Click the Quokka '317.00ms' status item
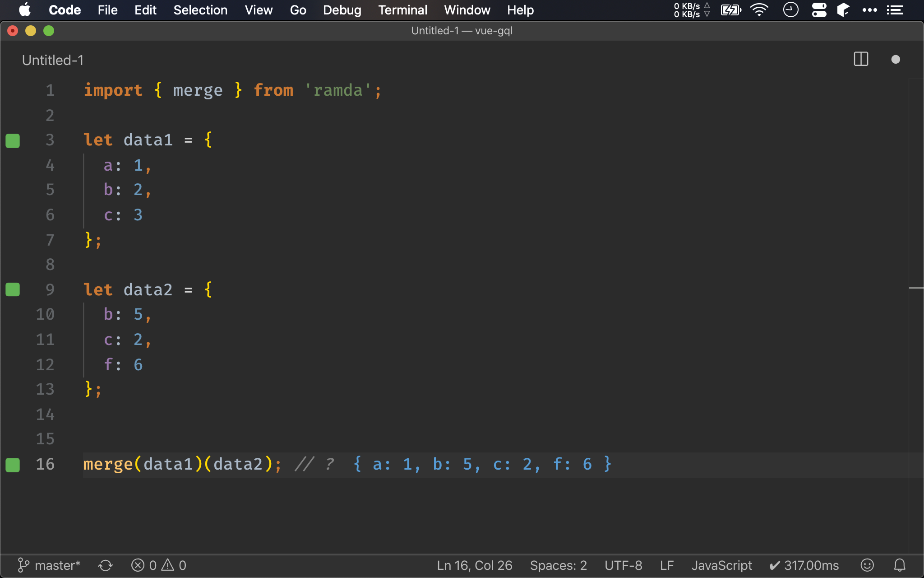Viewport: 924px width, 578px height. (804, 565)
